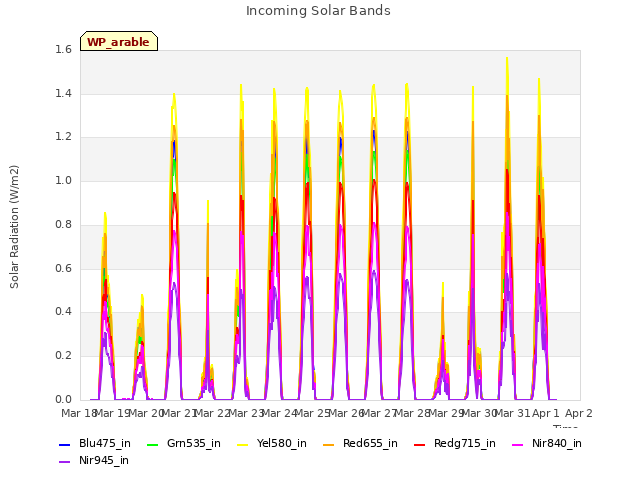Click the WP_arable site label box
The width and height of the screenshot is (640, 480).
[119, 41]
